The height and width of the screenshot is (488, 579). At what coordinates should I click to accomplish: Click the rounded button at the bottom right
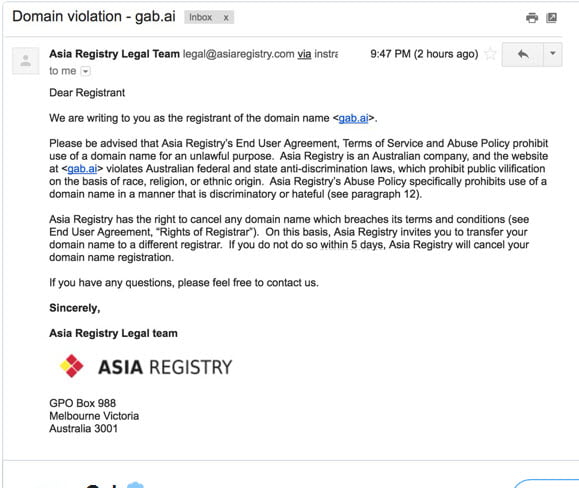tap(546, 483)
